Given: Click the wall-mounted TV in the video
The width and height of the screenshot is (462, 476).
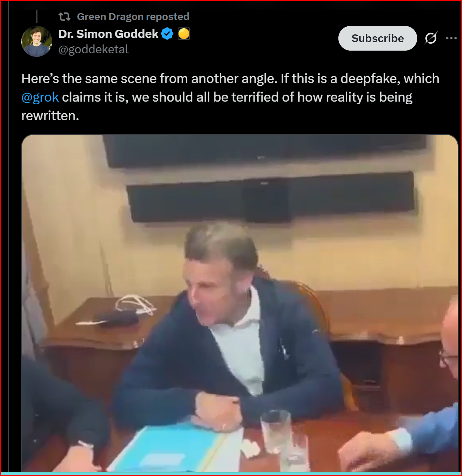Looking at the screenshot, I should click(x=265, y=150).
